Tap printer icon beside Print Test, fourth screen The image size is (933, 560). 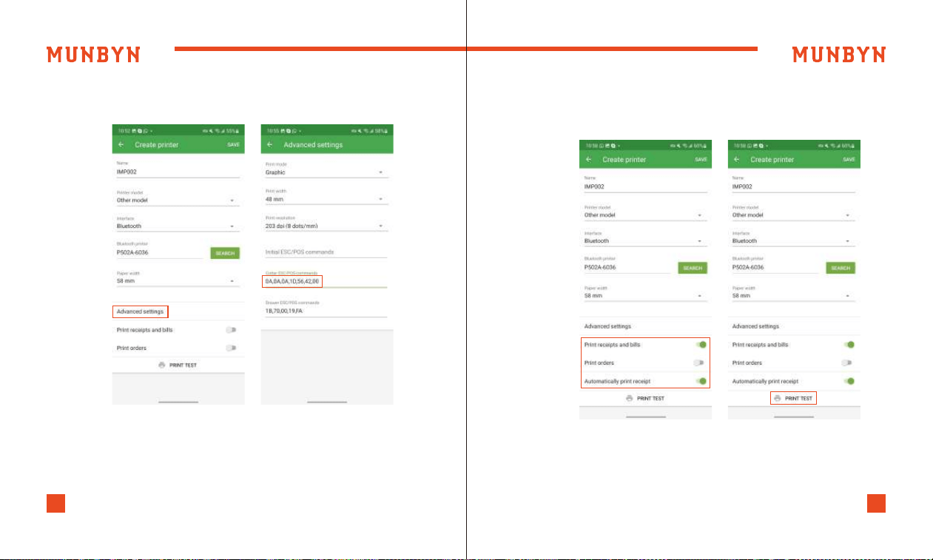(x=777, y=398)
